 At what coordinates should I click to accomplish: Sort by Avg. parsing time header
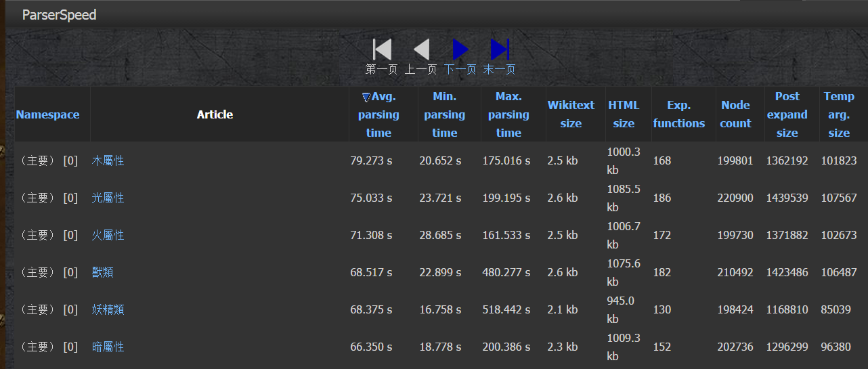click(379, 114)
